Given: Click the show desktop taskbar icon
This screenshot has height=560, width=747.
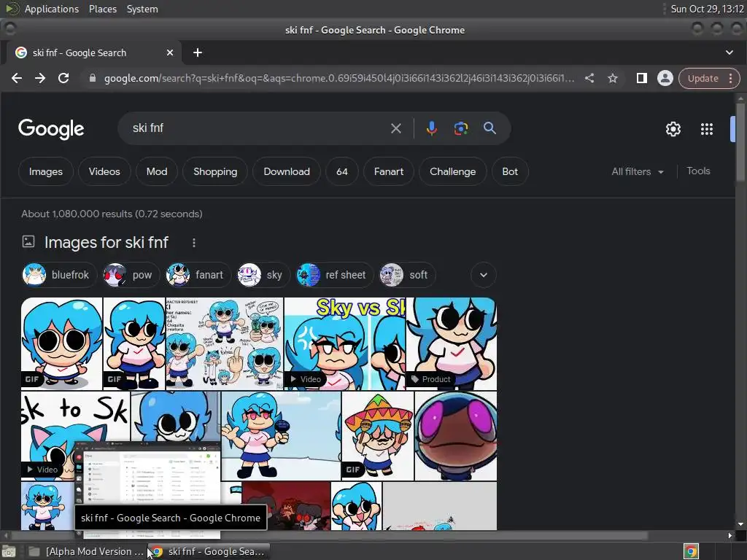Looking at the screenshot, I should coord(9,551).
